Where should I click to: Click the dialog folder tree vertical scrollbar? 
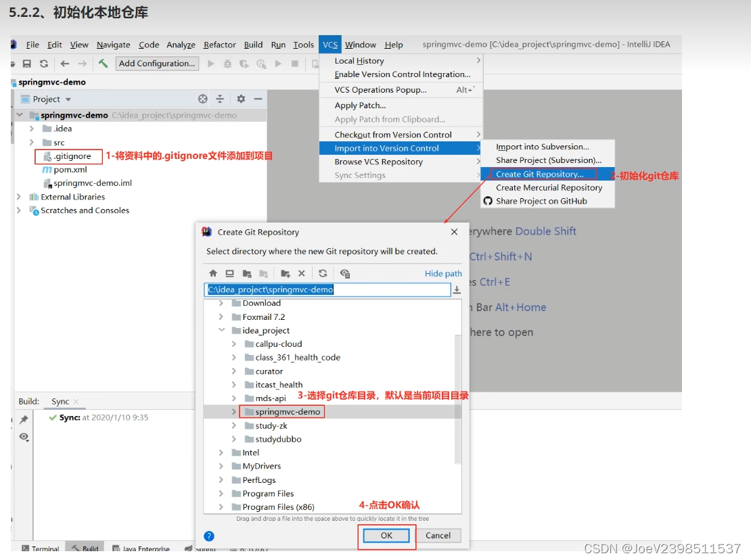tap(458, 400)
